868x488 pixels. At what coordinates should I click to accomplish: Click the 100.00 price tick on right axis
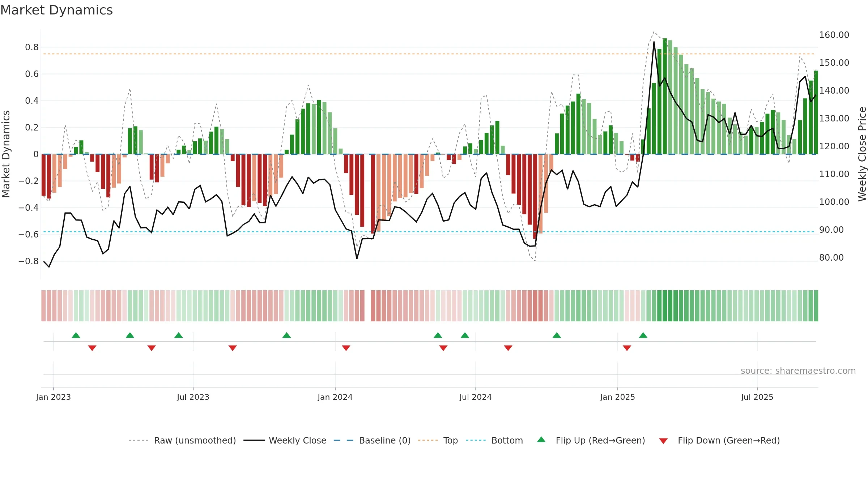click(834, 202)
